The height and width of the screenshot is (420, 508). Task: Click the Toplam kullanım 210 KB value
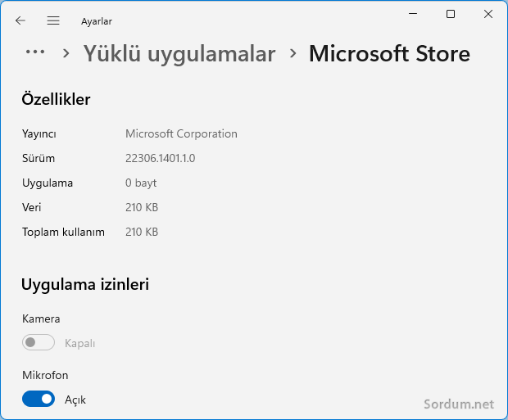click(142, 232)
